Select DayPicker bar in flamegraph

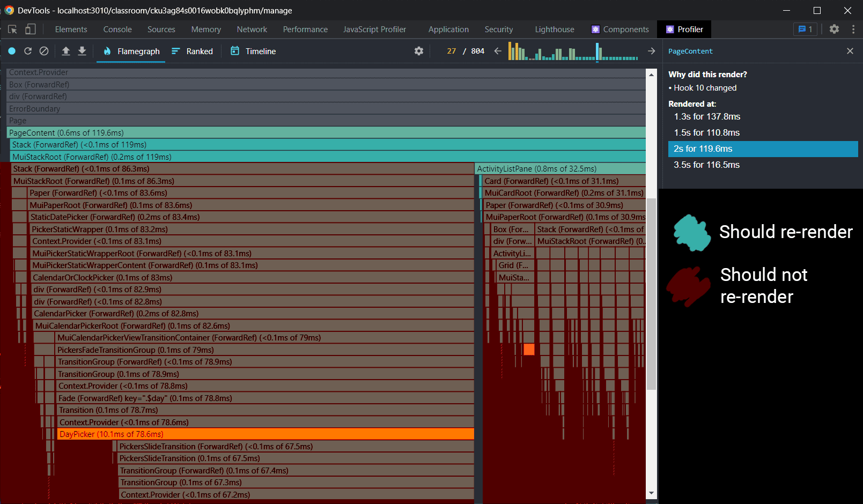click(x=265, y=434)
